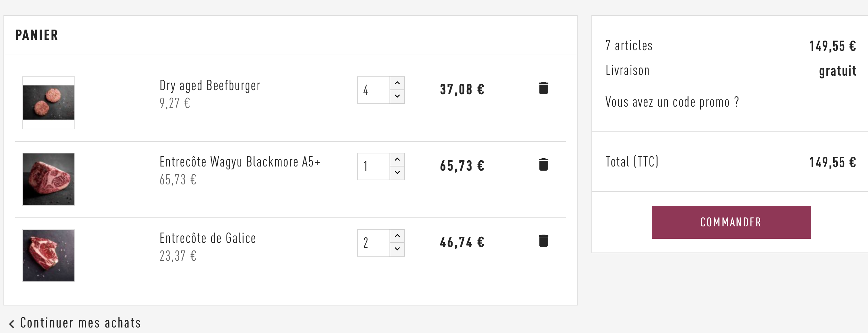This screenshot has height=333, width=868.
Task: Increase Entrecôte de Galice quantity
Action: coord(397,236)
